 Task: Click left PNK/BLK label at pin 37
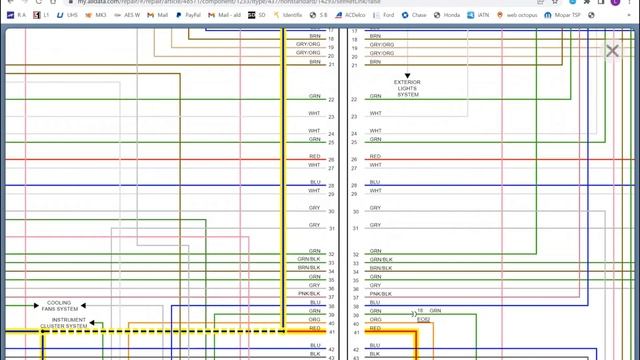point(309,293)
